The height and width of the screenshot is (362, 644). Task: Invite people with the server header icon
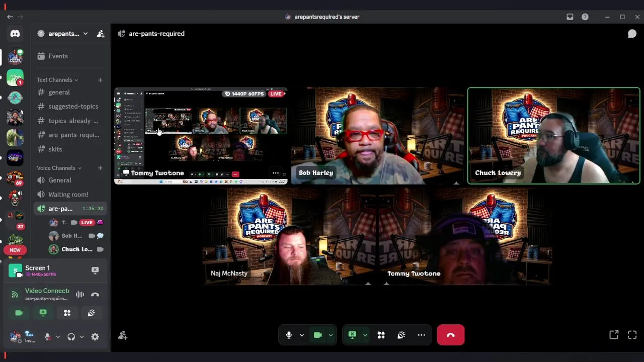point(101,34)
